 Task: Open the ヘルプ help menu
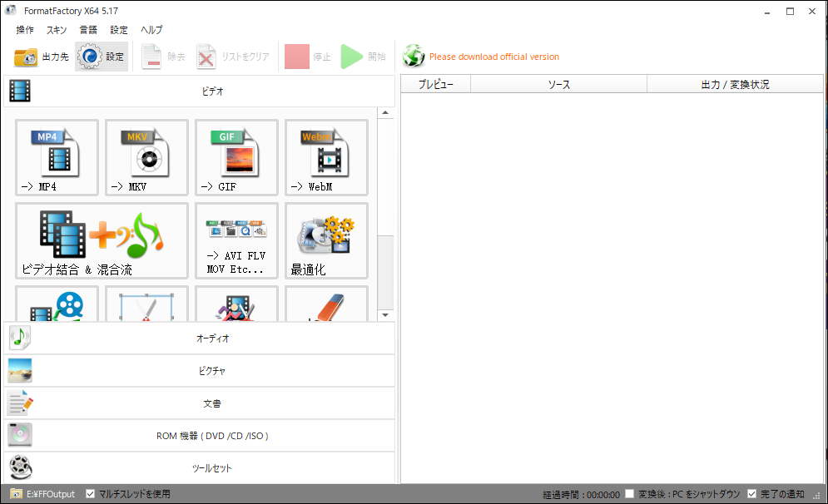coord(151,30)
